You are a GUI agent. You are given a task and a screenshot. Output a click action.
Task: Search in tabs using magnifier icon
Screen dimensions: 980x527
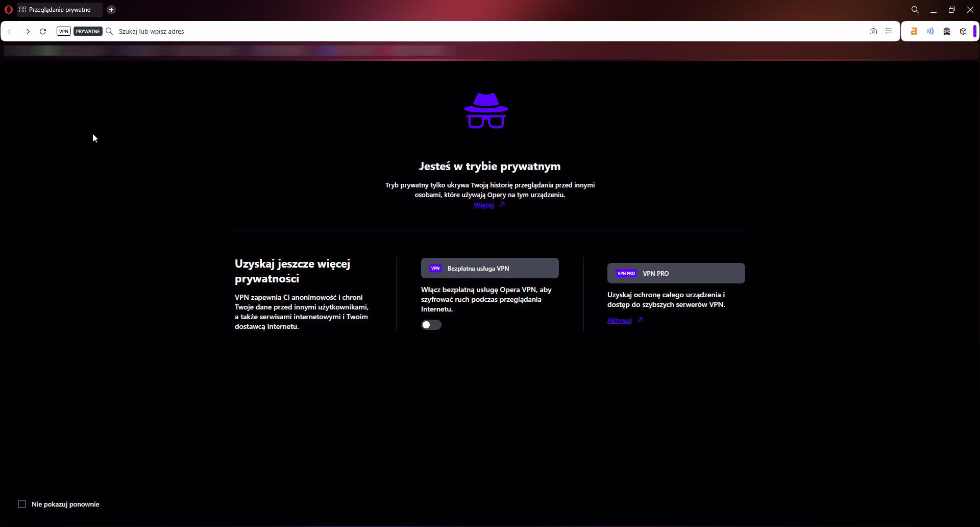(x=915, y=10)
